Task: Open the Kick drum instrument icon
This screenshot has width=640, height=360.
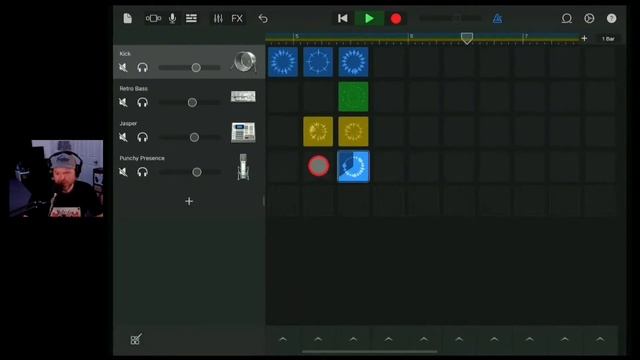Action: pos(244,62)
